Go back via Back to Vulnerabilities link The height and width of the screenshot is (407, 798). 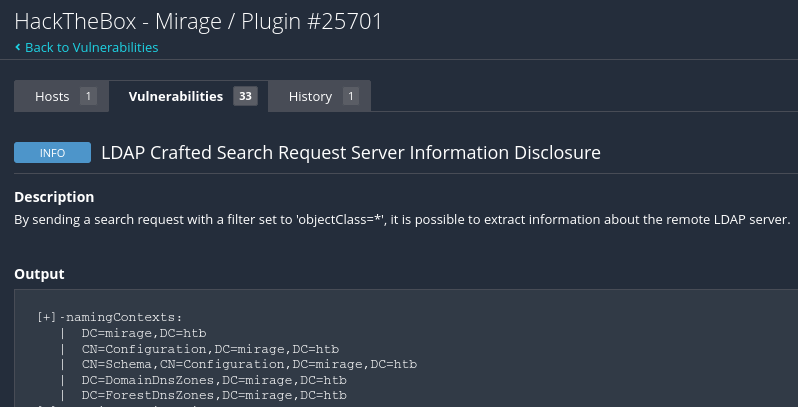coord(92,47)
